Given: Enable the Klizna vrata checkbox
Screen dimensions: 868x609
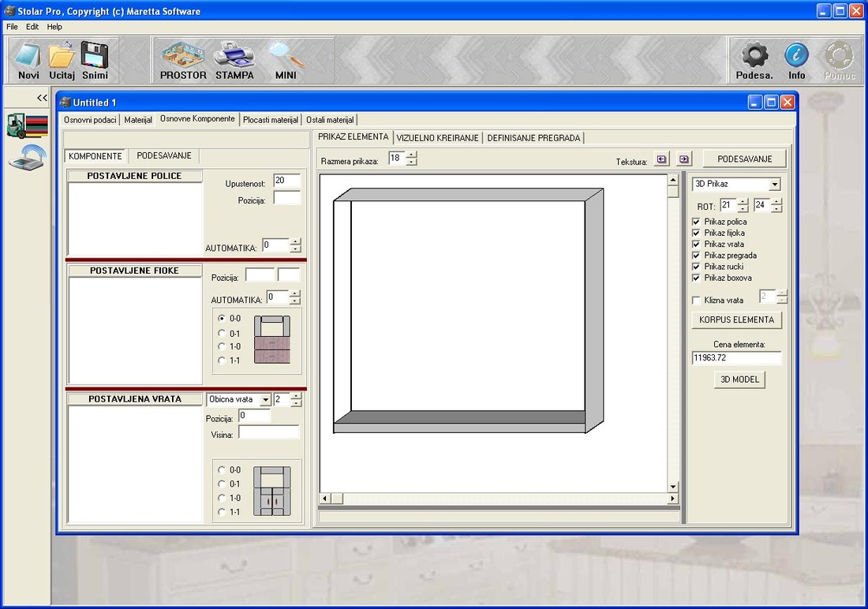Looking at the screenshot, I should [696, 301].
